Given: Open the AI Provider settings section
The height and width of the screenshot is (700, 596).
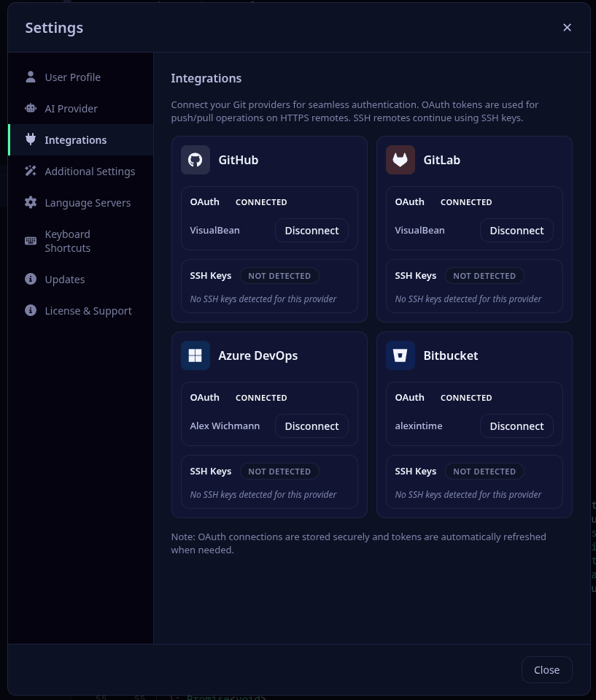Looking at the screenshot, I should click(71, 108).
